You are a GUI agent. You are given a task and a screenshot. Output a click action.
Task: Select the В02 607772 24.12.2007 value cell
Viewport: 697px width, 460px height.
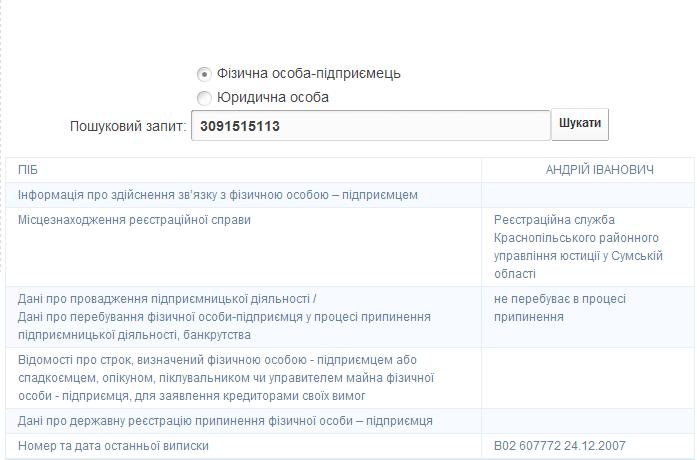point(560,446)
